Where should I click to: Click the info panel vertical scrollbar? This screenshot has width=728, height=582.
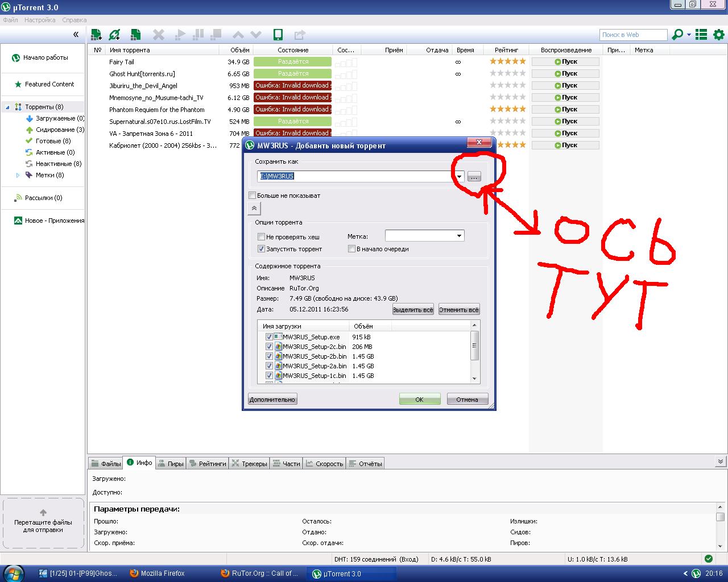click(720, 526)
